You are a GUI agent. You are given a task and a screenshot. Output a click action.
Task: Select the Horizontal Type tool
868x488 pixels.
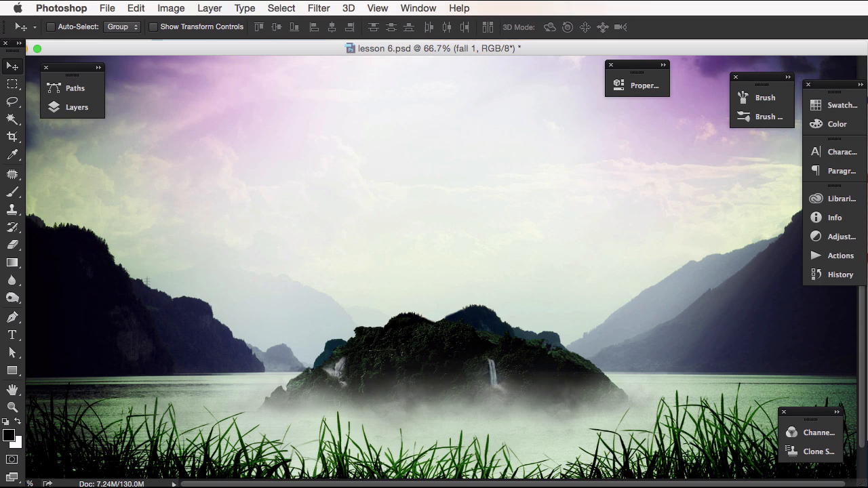point(12,335)
